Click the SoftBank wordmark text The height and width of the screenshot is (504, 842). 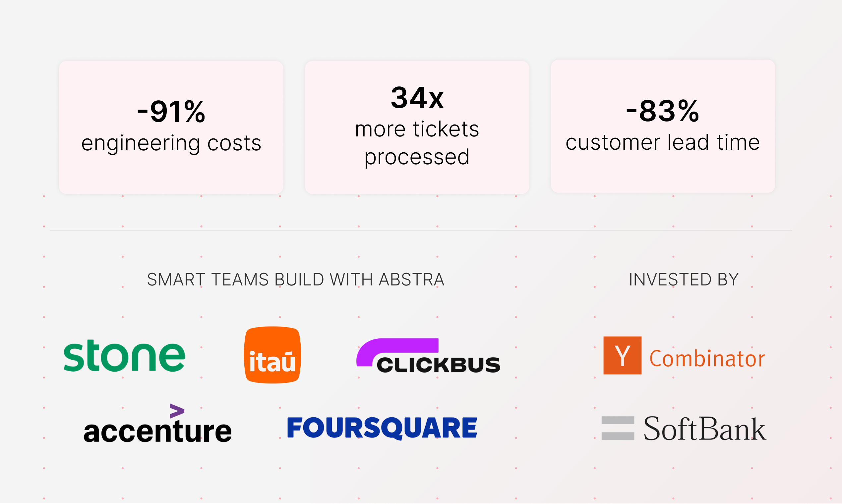pyautogui.click(x=705, y=428)
